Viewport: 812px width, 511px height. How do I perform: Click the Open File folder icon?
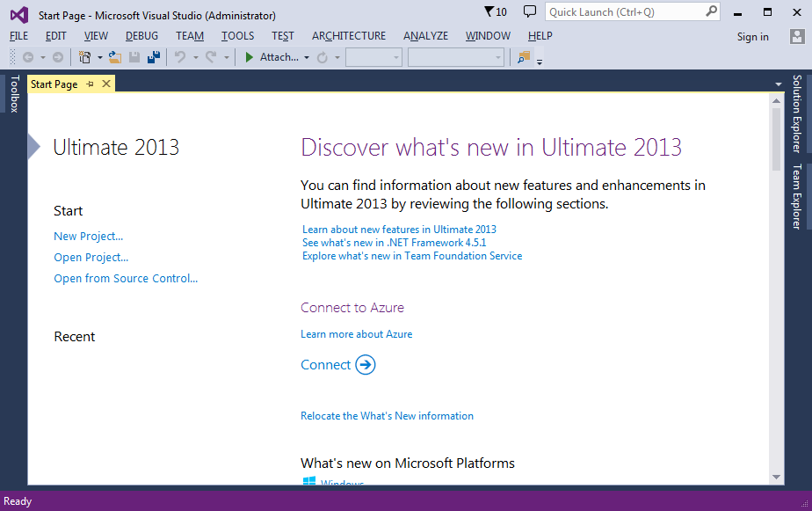point(115,57)
